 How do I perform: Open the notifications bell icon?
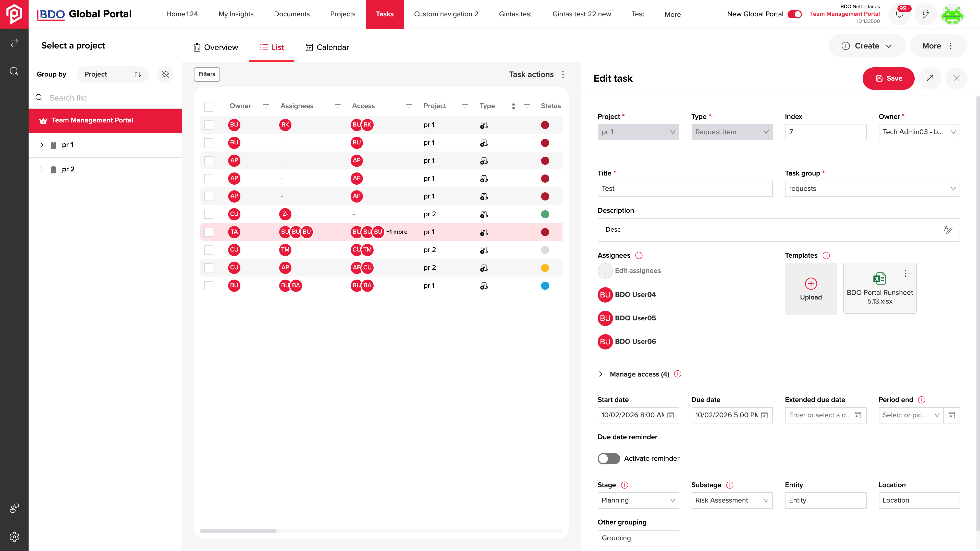[899, 15]
